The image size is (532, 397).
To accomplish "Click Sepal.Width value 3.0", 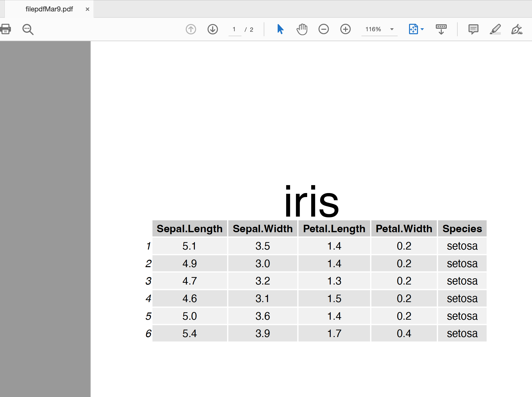I will click(263, 263).
